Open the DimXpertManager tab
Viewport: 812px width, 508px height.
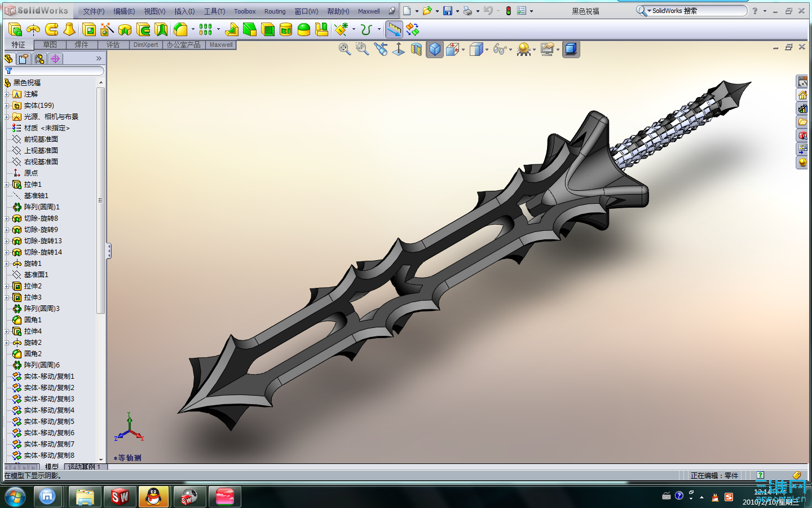coord(55,59)
